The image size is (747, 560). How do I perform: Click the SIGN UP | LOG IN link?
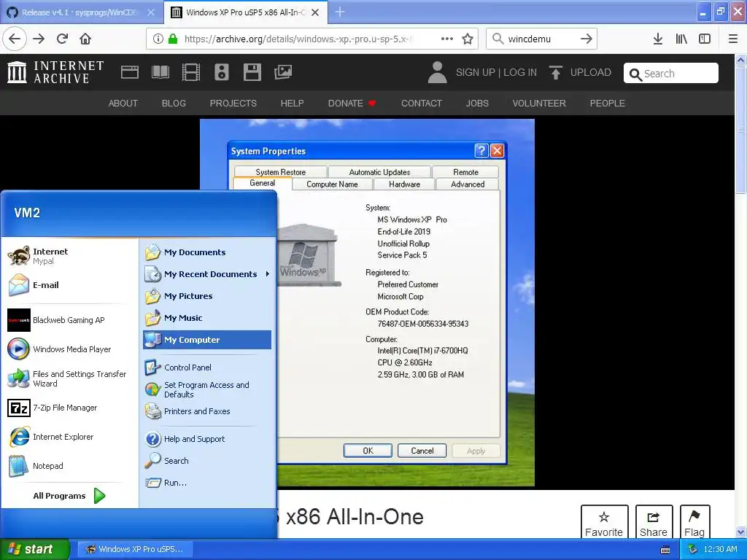[x=496, y=72]
